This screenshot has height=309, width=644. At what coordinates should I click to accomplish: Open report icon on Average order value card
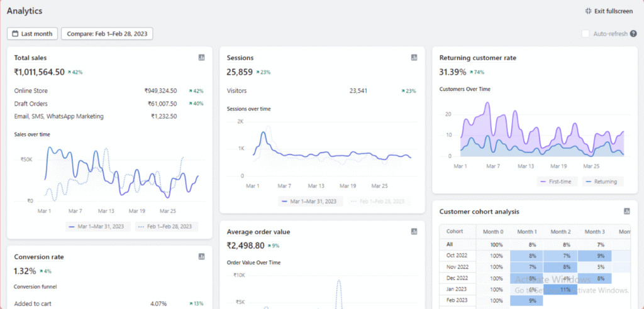click(414, 232)
